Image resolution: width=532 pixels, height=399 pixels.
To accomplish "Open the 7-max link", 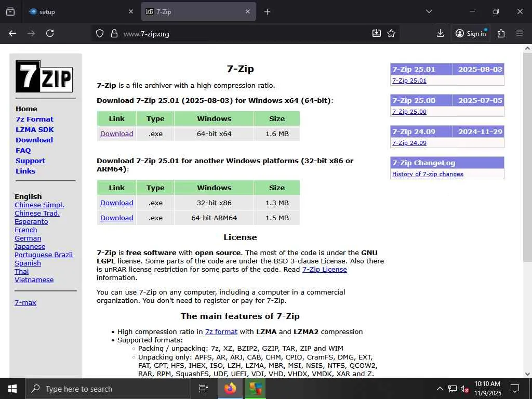I will point(25,303).
